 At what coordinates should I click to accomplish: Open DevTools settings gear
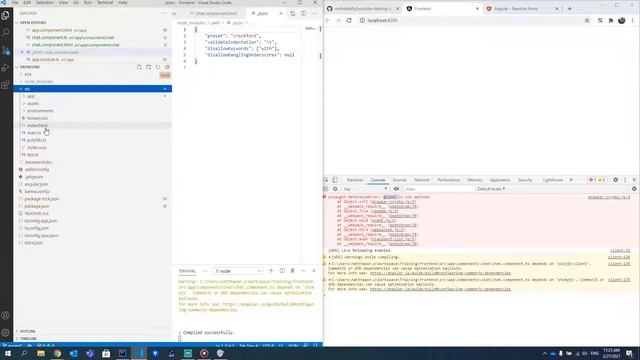pyautogui.click(x=616, y=180)
